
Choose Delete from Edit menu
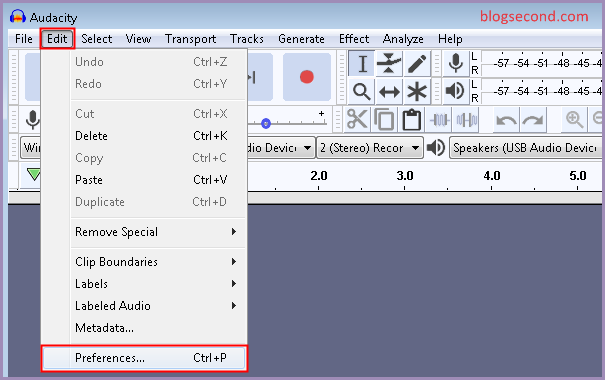[144, 136]
